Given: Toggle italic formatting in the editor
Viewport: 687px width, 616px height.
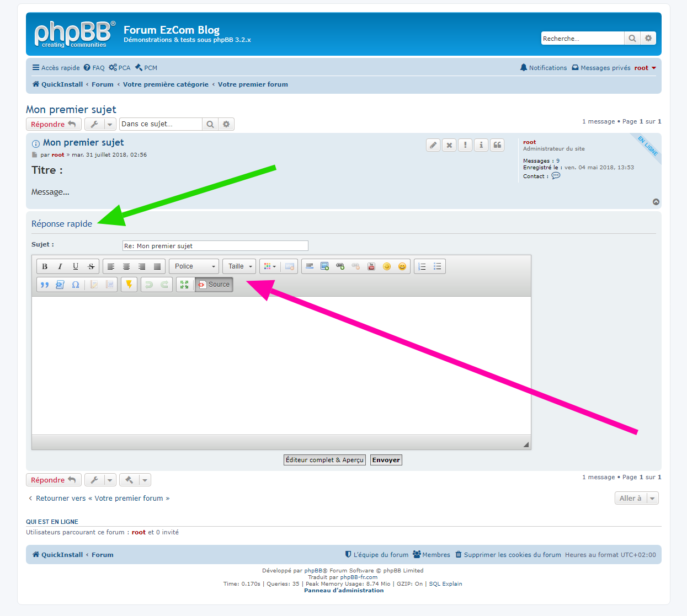Looking at the screenshot, I should (60, 266).
